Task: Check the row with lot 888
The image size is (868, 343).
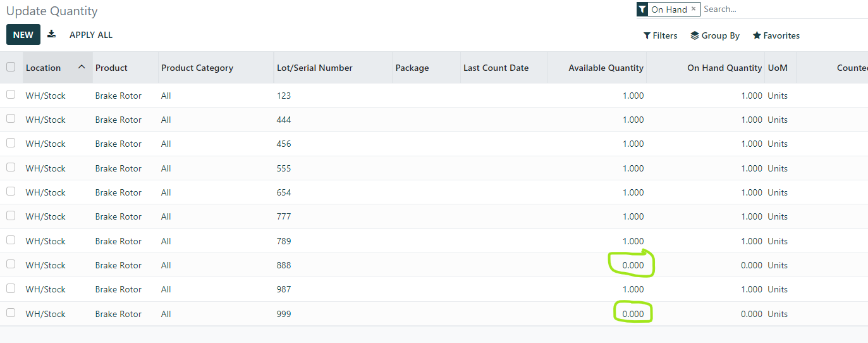Action: click(x=11, y=264)
